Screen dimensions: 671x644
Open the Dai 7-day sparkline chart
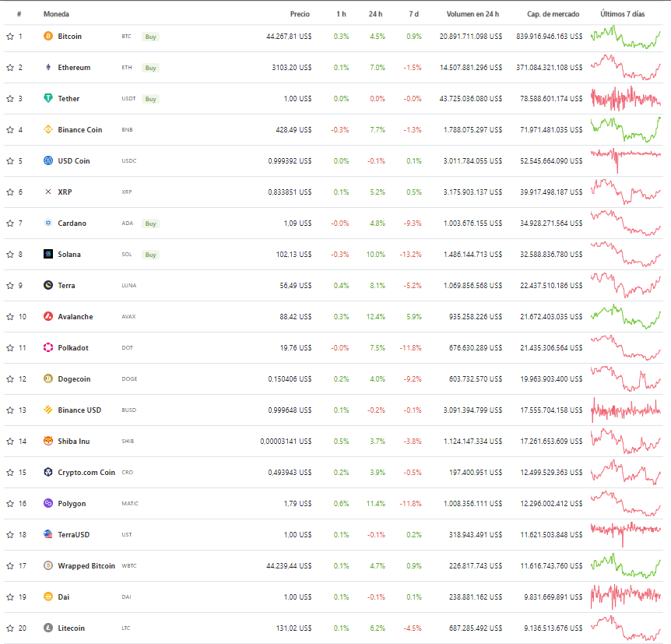click(626, 597)
